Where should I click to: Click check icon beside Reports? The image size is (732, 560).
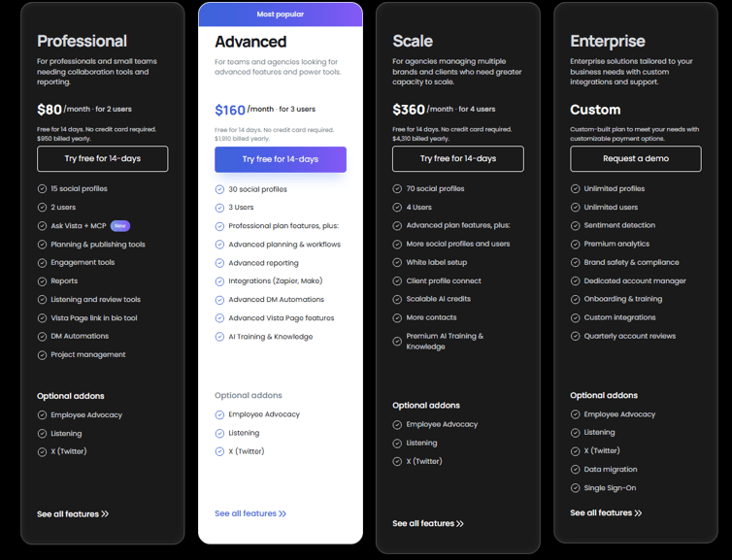[x=42, y=280]
